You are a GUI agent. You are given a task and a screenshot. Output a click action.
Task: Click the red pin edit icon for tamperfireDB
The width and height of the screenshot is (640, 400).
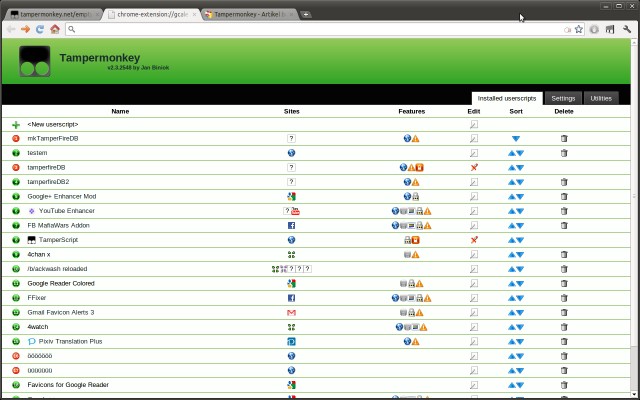click(474, 167)
